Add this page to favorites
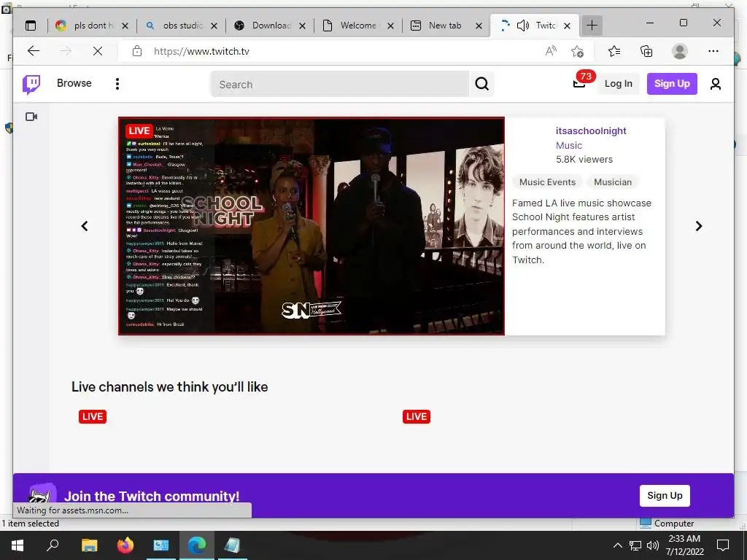 click(577, 51)
